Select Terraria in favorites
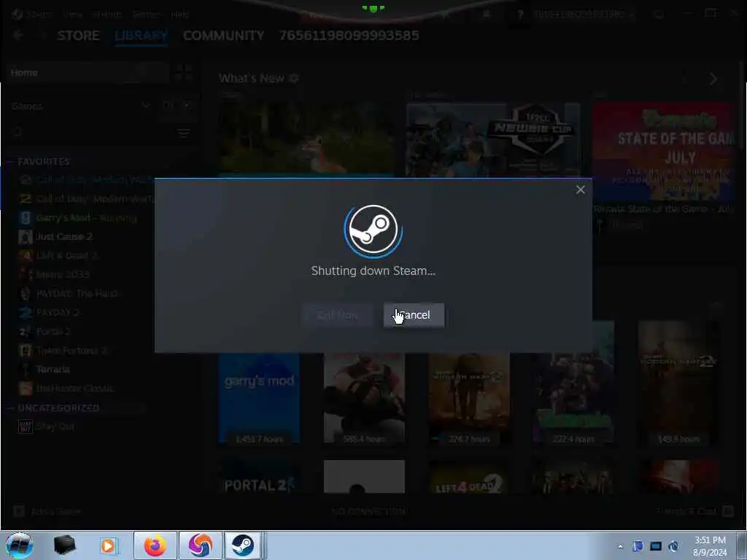This screenshot has width=747, height=560. click(53, 370)
